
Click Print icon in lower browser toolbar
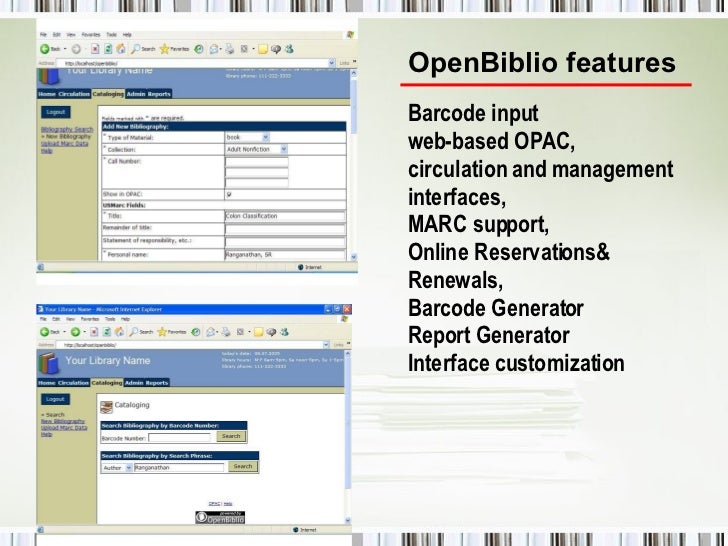click(226, 332)
